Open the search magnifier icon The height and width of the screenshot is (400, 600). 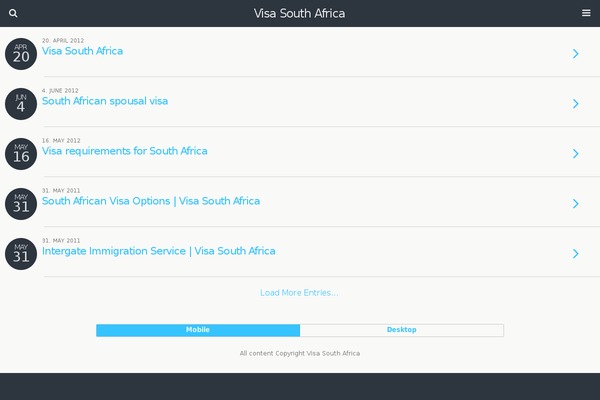13,13
